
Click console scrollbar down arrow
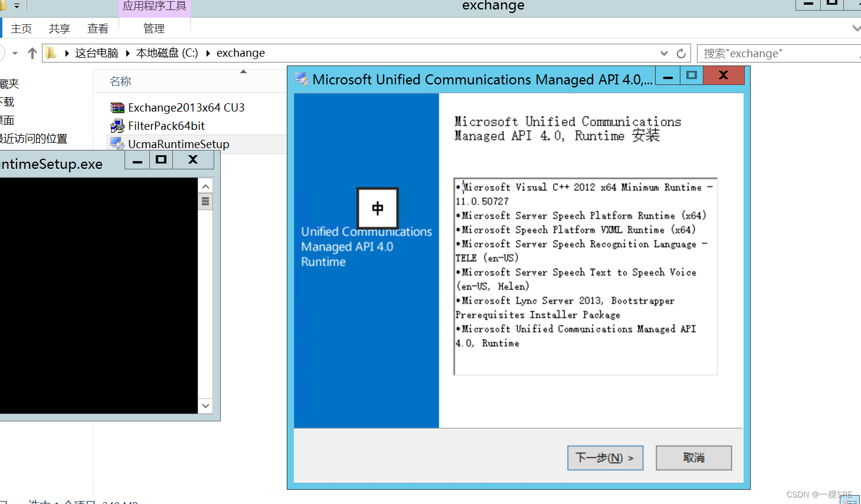pyautogui.click(x=205, y=405)
